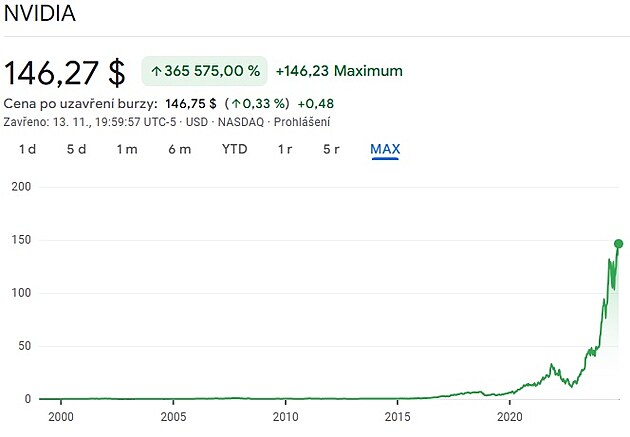Screen dimensions: 630x437
Task: Click the 2000 label on the time axis
Action: point(61,416)
